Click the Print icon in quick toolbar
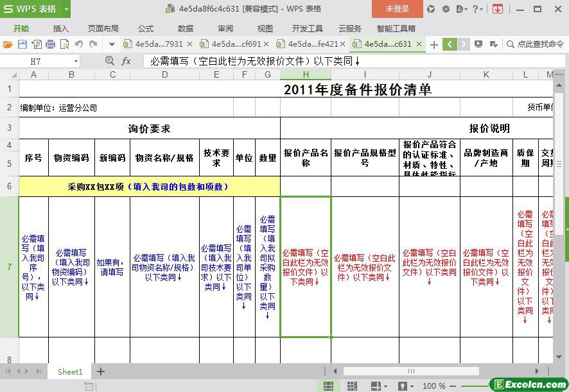 (x=51, y=44)
